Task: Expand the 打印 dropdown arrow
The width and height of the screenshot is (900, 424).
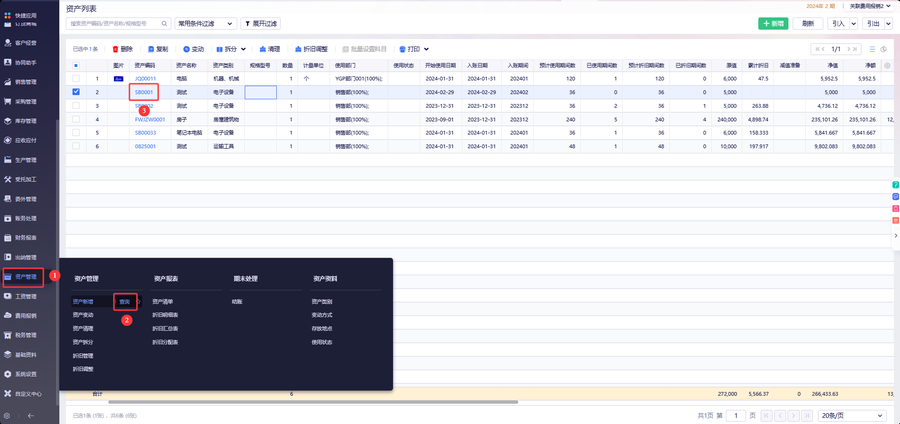Action: [x=426, y=49]
